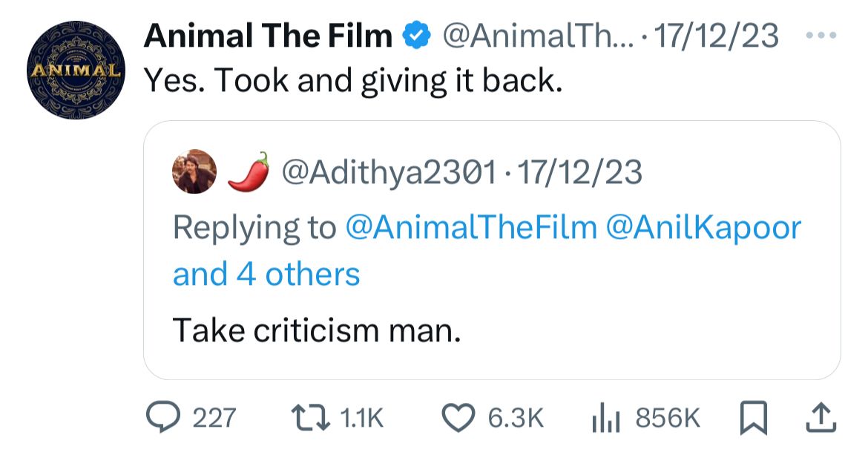
Task: Expand the 'and 4 others' link
Action: 266,274
